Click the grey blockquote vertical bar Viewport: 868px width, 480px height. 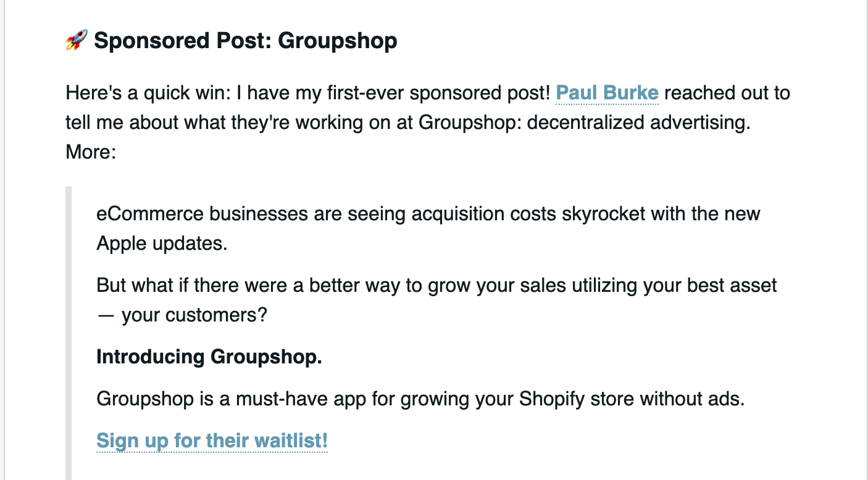[x=69, y=333]
